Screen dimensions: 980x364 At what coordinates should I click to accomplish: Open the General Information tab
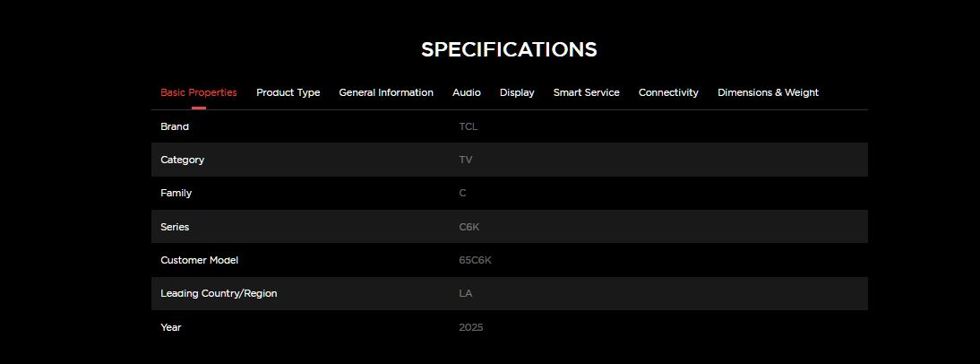(386, 92)
